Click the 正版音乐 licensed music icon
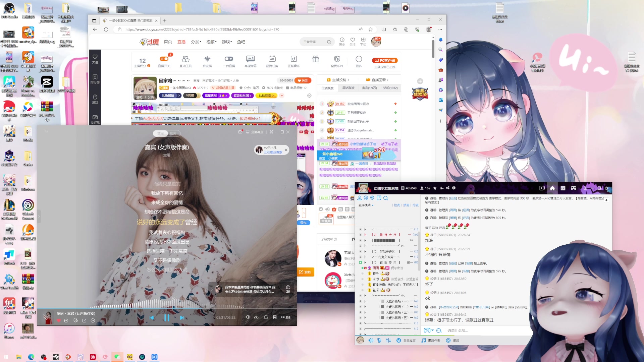 click(x=293, y=59)
